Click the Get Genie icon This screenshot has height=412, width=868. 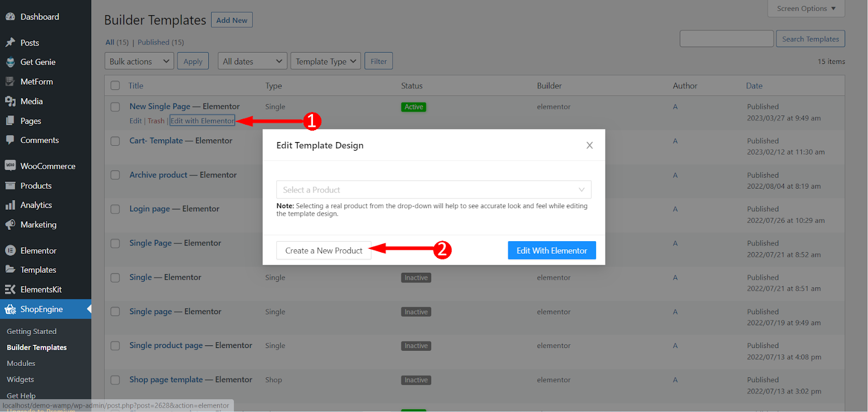click(10, 62)
